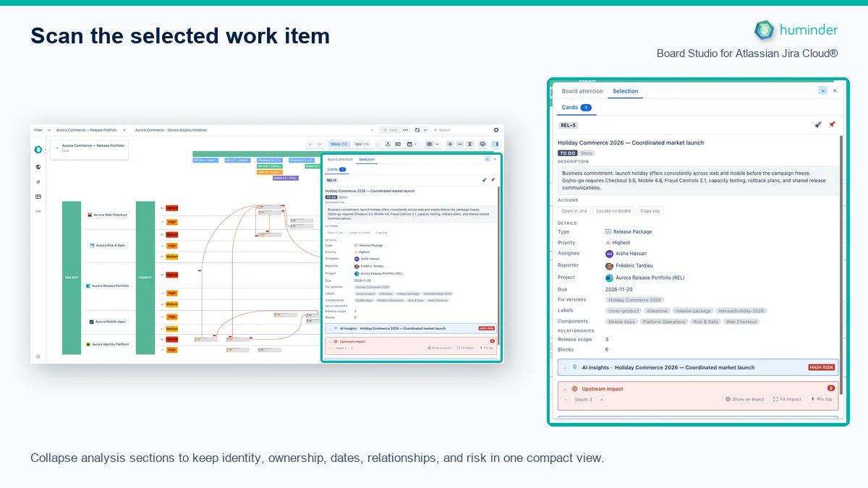The width and height of the screenshot is (868, 488).
Task: Open the eye icon's dropdown arrow on the board toolbar
Action: tap(437, 144)
